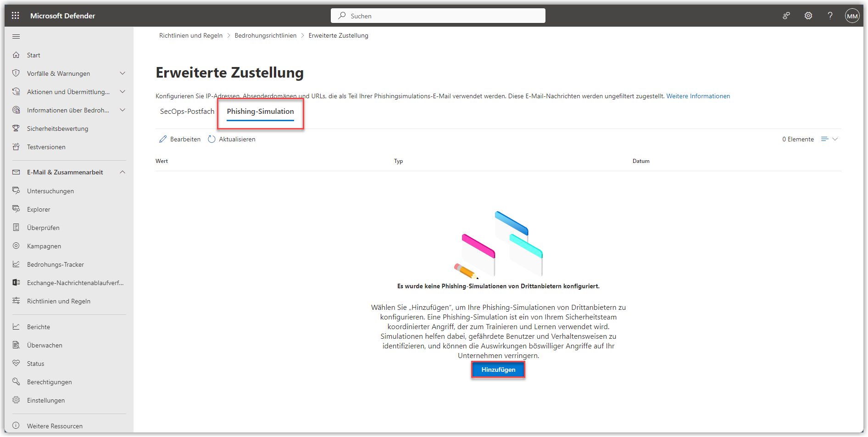Click the Bedrohungs-Tracker chart icon

click(x=16, y=264)
